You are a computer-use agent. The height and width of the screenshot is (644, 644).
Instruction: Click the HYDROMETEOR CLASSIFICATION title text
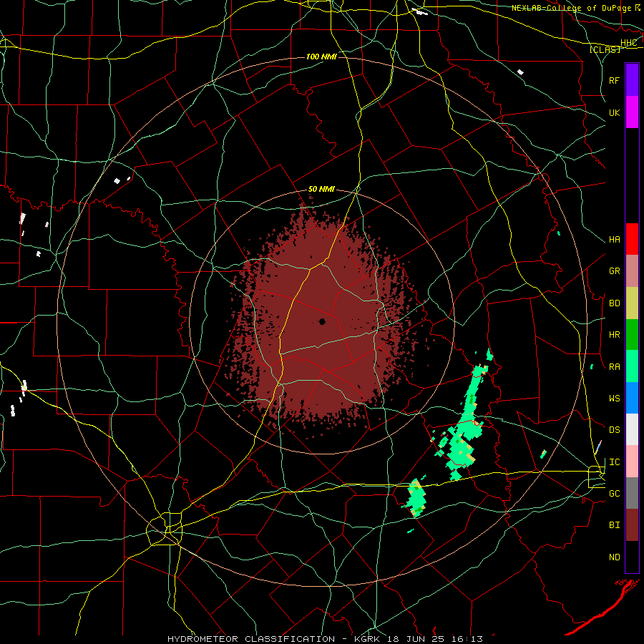coord(251,639)
